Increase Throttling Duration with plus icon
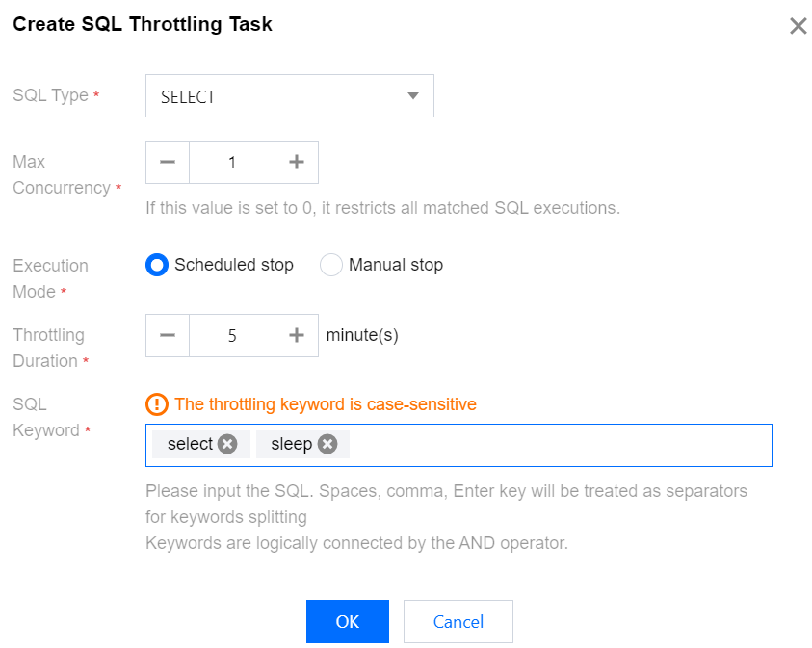The height and width of the screenshot is (648, 812). [297, 335]
